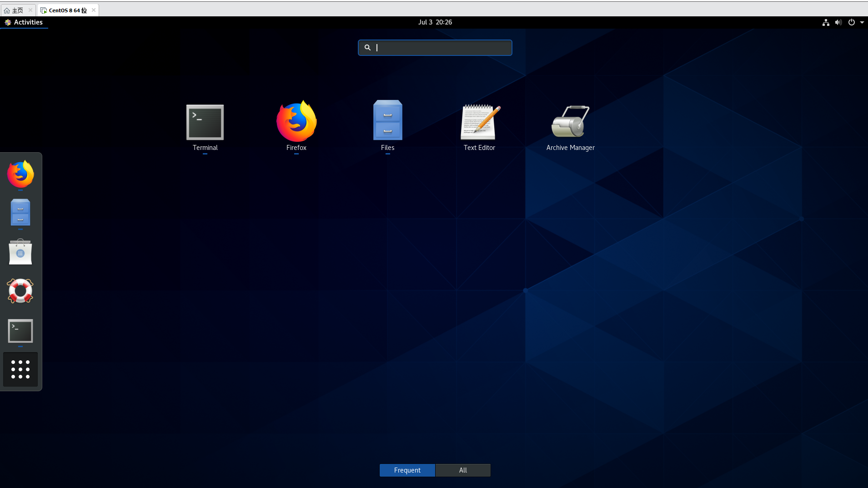The image size is (868, 488).
Task: Expand the system menu arrow
Action: pos(862,22)
